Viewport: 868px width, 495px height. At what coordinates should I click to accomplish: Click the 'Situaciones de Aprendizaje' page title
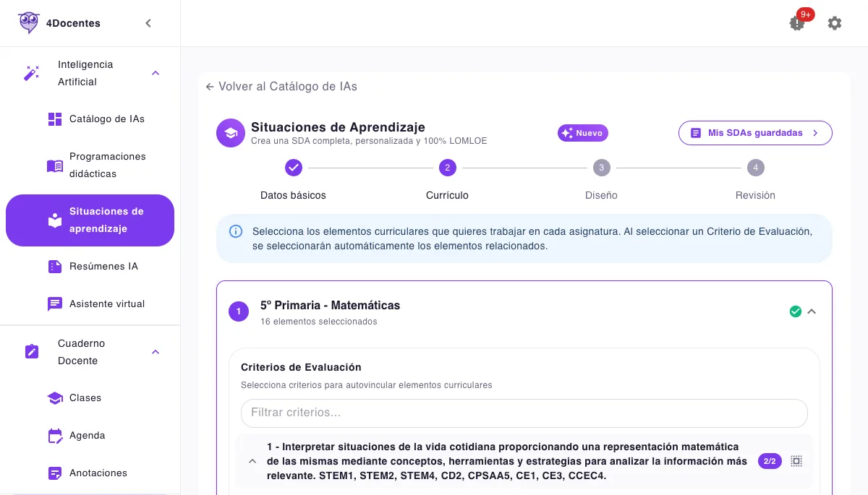coord(338,127)
